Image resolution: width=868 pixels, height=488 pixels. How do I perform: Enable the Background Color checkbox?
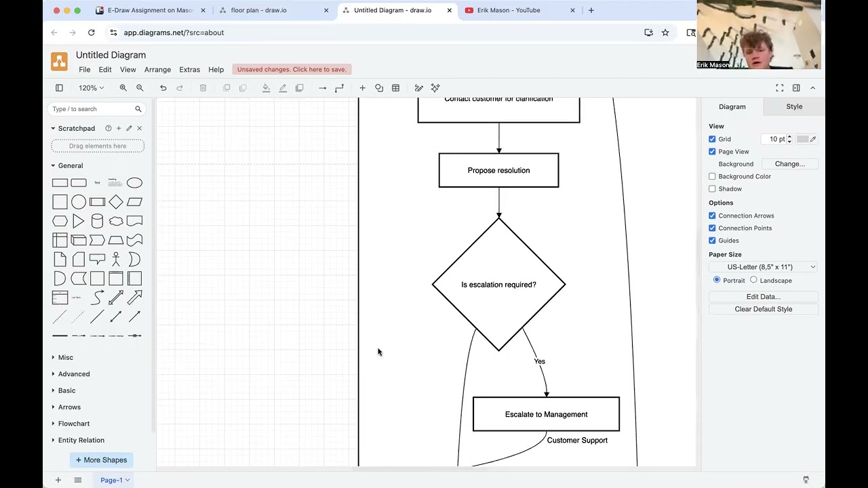(712, 176)
